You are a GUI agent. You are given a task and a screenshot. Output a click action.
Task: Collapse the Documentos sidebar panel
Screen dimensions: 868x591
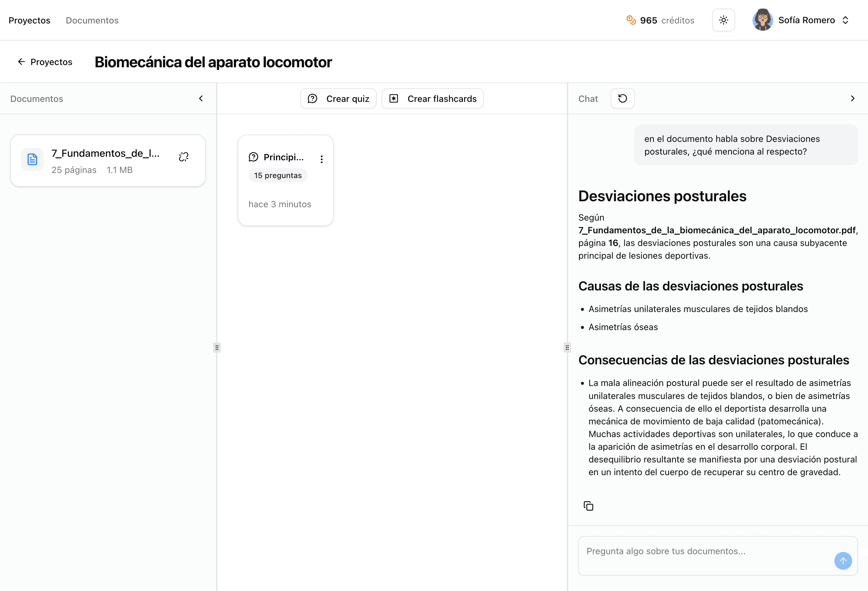pos(201,98)
